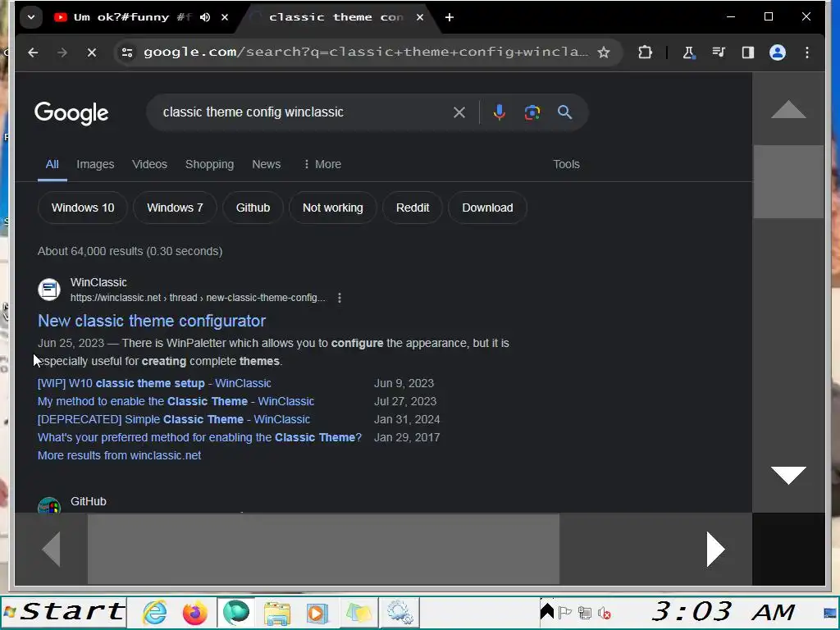Mute the YouTube tab audio icon
The height and width of the screenshot is (630, 840).
204,17
